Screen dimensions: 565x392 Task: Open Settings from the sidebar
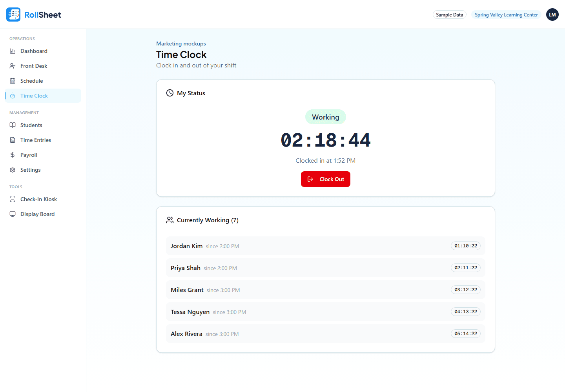tap(43, 170)
